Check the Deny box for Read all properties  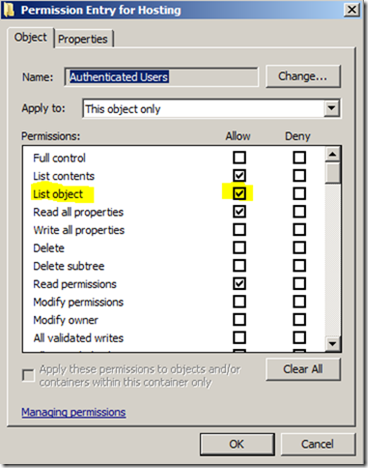299,211
